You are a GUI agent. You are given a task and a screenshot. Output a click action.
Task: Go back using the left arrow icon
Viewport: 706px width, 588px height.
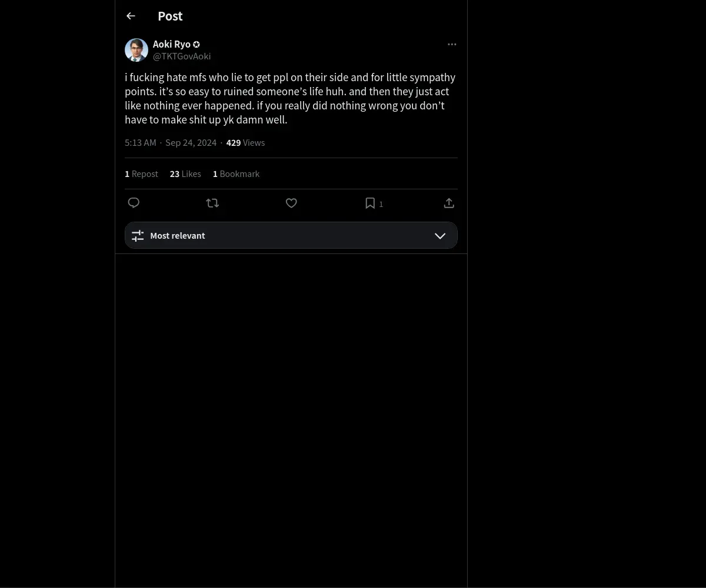click(x=131, y=16)
